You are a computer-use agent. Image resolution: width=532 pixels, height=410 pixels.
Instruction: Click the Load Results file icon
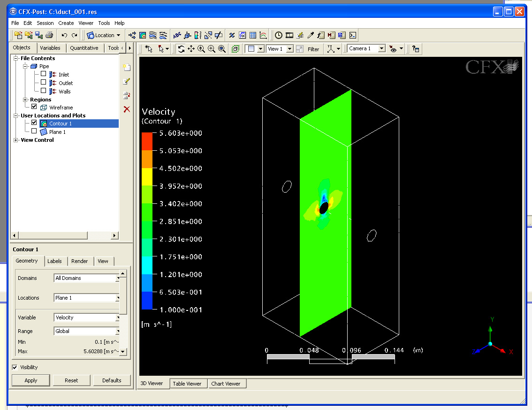click(x=18, y=35)
